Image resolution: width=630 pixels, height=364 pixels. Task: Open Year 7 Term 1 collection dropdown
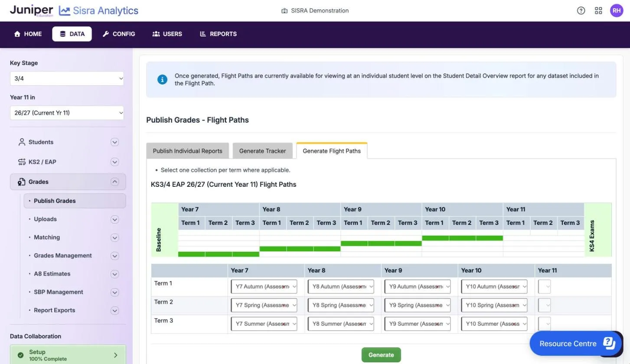264,286
